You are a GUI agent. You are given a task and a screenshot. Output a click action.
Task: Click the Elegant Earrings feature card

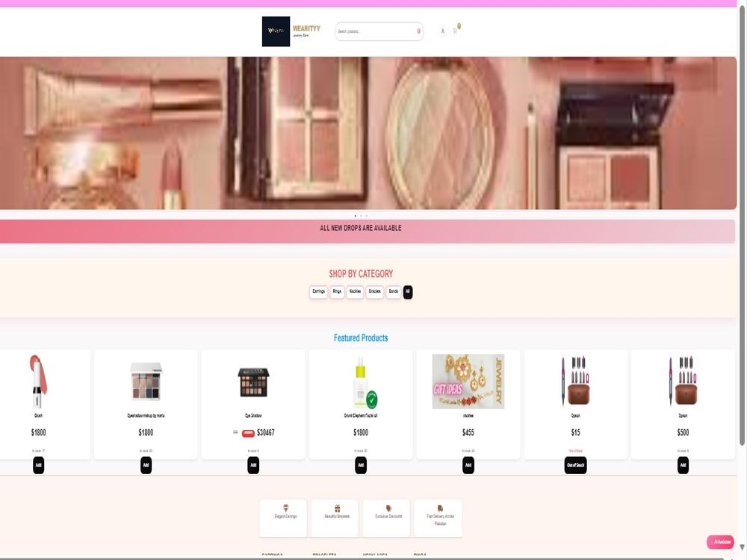coord(283,518)
